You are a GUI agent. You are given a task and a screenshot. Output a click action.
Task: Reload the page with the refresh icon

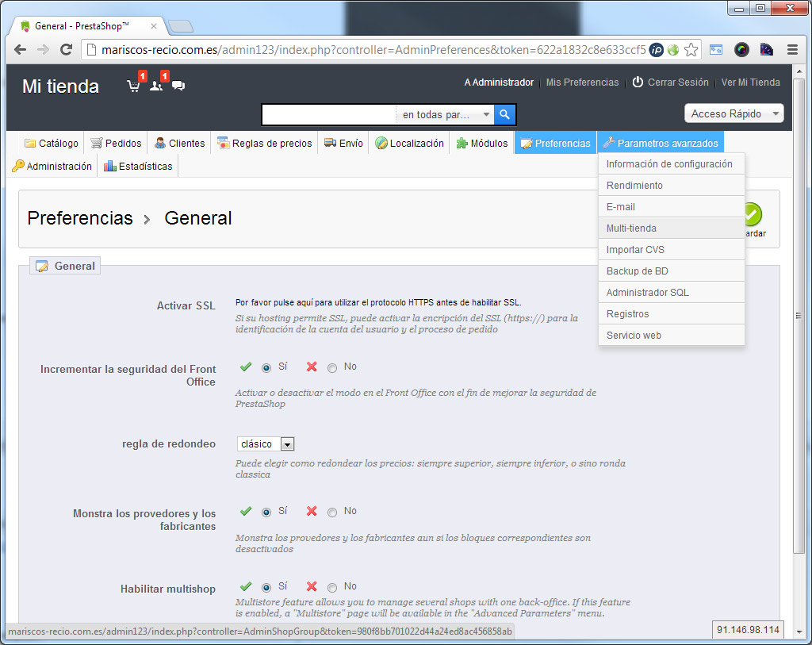click(66, 50)
